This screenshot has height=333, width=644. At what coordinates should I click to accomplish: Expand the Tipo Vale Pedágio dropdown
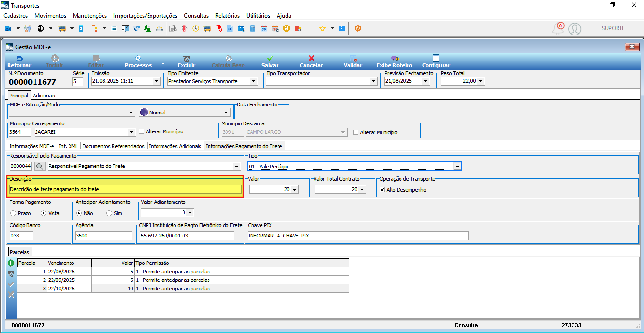pyautogui.click(x=457, y=166)
